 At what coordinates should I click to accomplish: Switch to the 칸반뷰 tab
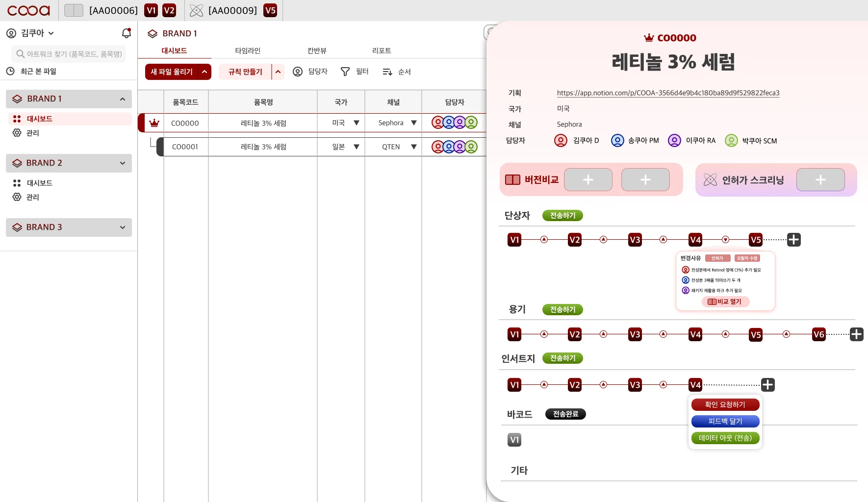[317, 50]
